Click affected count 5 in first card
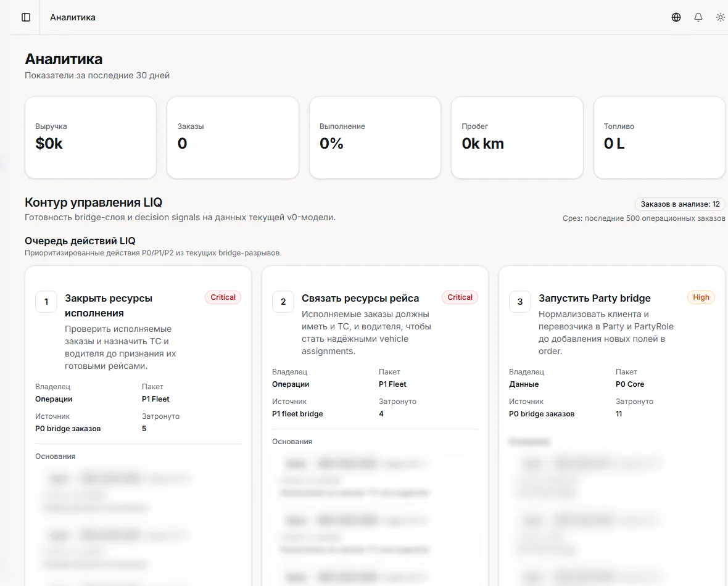Viewport: 728px width, 586px height. [x=144, y=429]
